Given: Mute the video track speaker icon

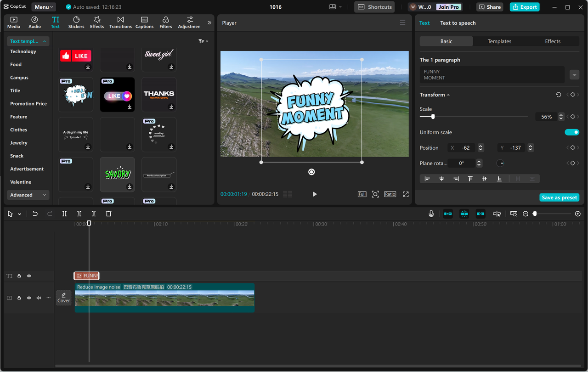Looking at the screenshot, I should pyautogui.click(x=38, y=298).
